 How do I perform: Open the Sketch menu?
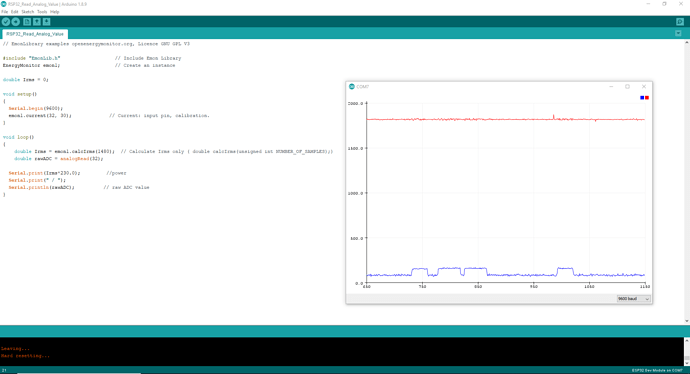coord(28,12)
